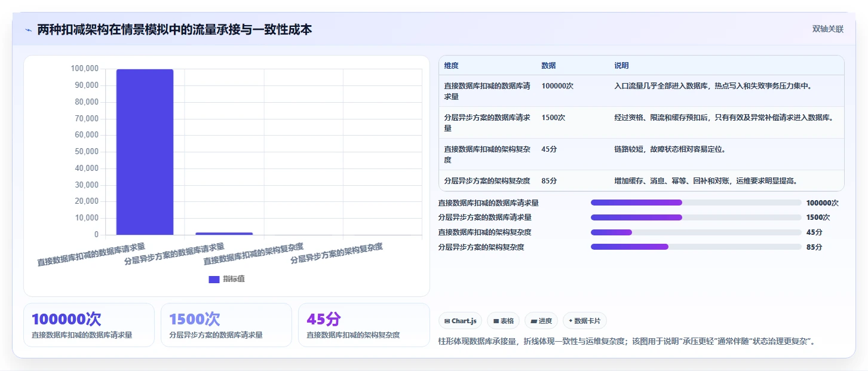The height and width of the screenshot is (371, 868).
Task: Click the header icon beside the title
Action: pos(28,30)
